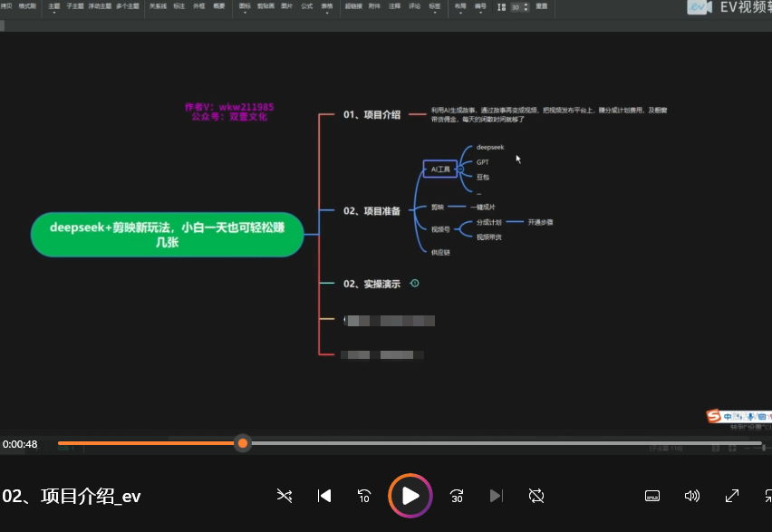Screen dimensions: 772x532
Task: Open the 编号 numbering dropdown
Action: coord(480,7)
